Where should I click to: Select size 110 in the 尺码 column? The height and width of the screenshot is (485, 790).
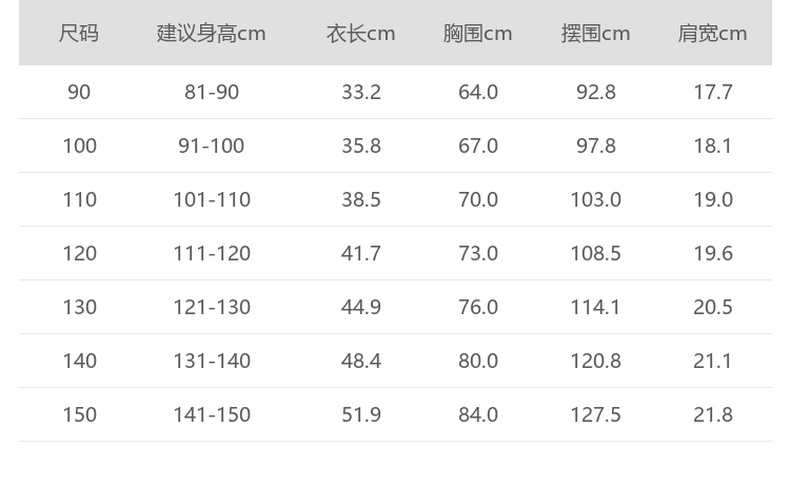coord(79,200)
